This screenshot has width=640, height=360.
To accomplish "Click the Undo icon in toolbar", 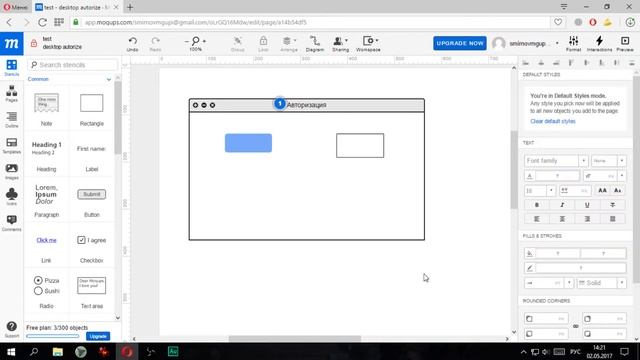I will pyautogui.click(x=133, y=43).
